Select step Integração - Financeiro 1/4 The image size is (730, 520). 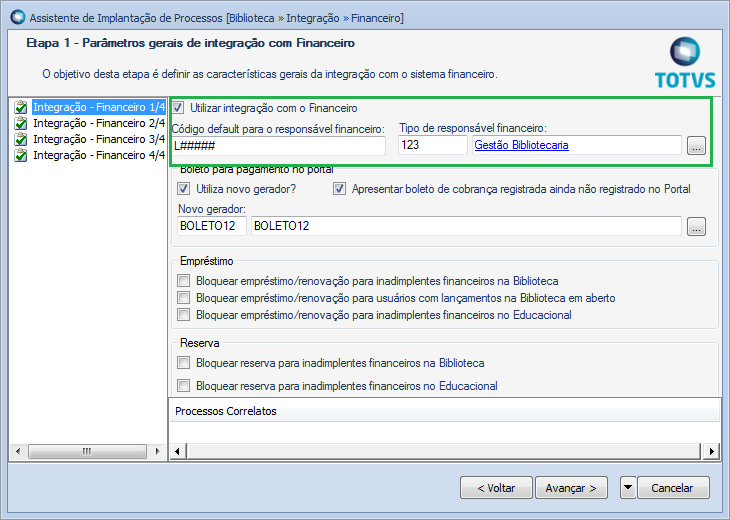click(99, 107)
